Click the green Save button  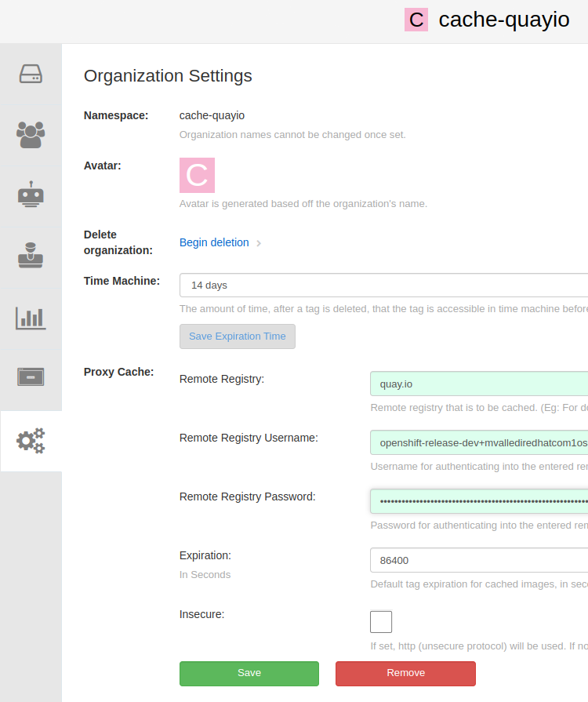pyautogui.click(x=249, y=673)
